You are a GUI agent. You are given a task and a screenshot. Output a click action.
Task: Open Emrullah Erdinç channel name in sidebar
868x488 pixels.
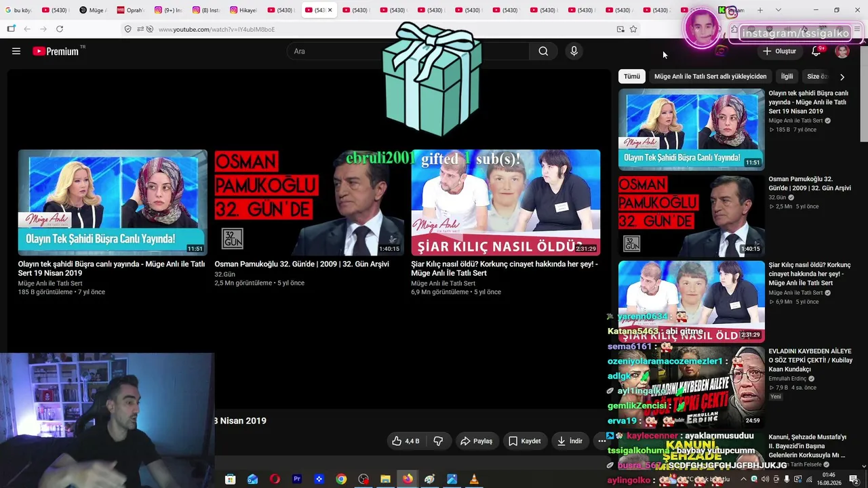787,379
